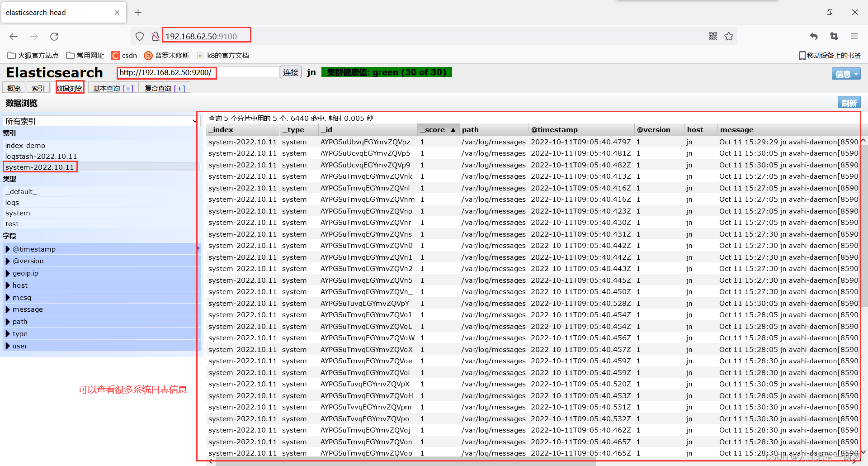Click the undo arrow toolbar icon
Image resolution: width=868 pixels, height=466 pixels.
(x=814, y=36)
